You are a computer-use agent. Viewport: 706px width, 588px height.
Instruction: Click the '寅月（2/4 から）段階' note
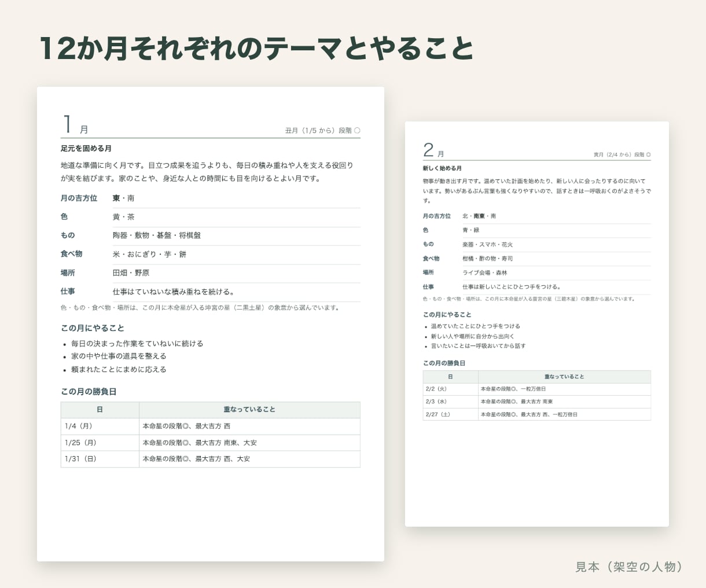coord(622,155)
